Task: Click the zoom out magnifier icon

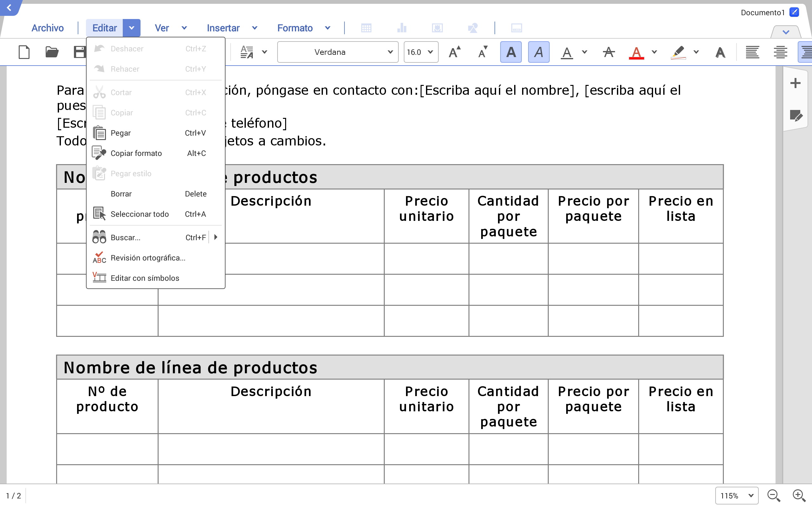Action: [x=773, y=495]
